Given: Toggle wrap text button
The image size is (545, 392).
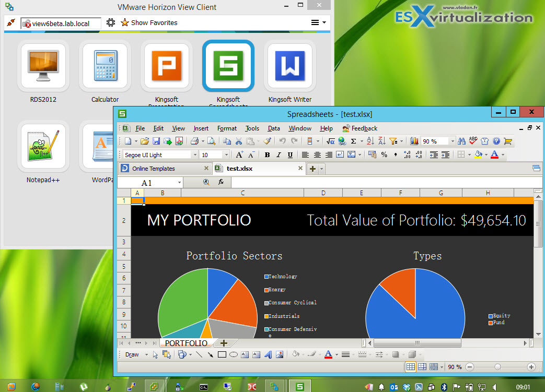Looking at the screenshot, I should pyautogui.click(x=340, y=155).
